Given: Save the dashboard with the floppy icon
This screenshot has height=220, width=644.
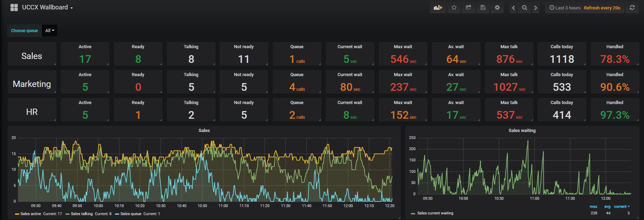Looking at the screenshot, I should (483, 7).
